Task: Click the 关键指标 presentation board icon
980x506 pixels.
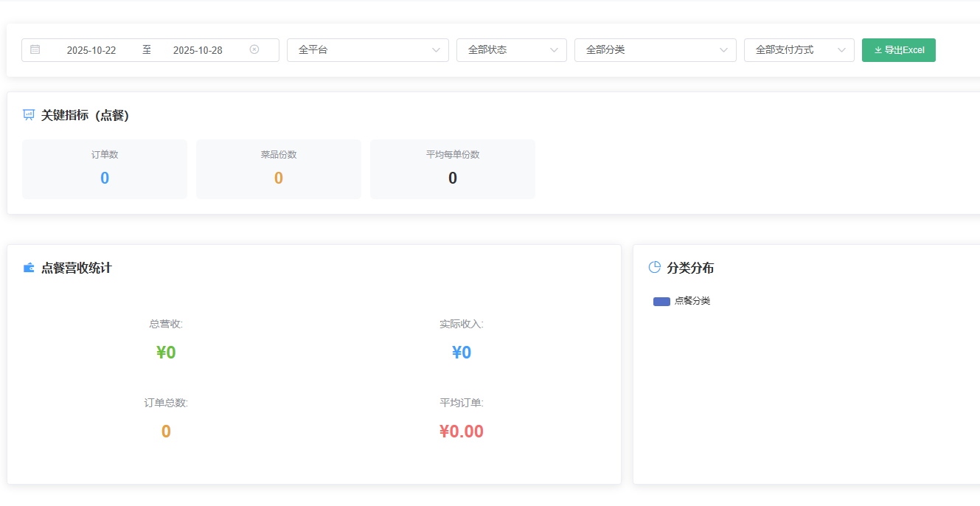Action: (29, 115)
